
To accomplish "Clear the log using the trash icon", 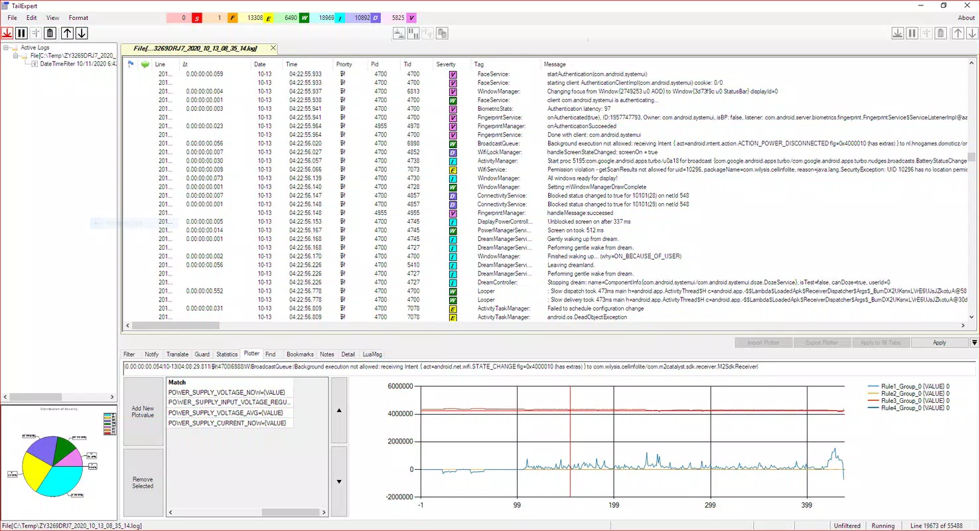I will 50,33.
